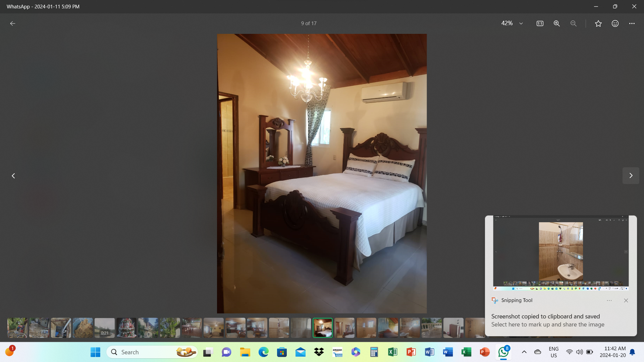
Task: Star this media with the star icon
Action: (598, 23)
